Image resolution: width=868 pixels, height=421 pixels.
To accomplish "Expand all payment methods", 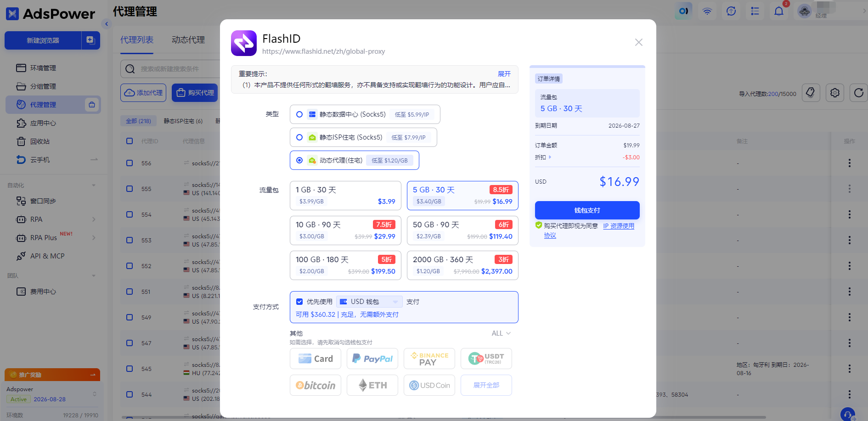I will [x=486, y=385].
